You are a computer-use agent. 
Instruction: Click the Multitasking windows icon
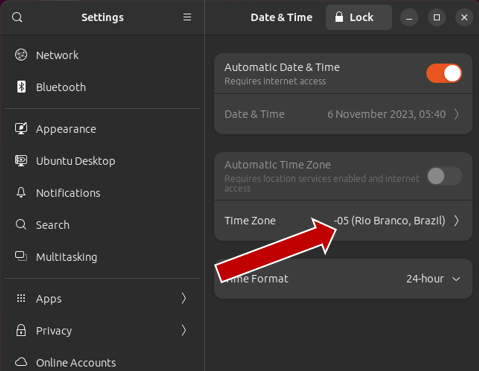tap(21, 256)
